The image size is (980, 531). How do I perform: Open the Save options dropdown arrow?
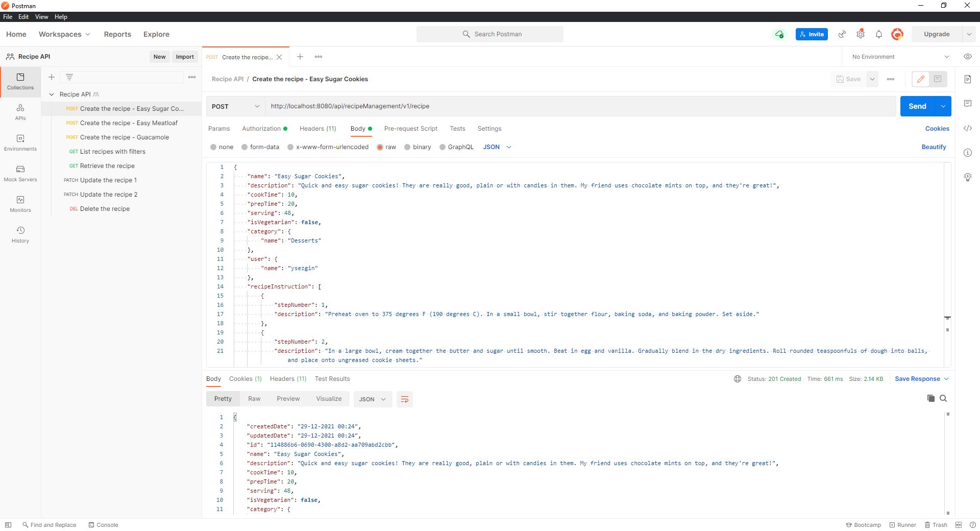tap(872, 79)
